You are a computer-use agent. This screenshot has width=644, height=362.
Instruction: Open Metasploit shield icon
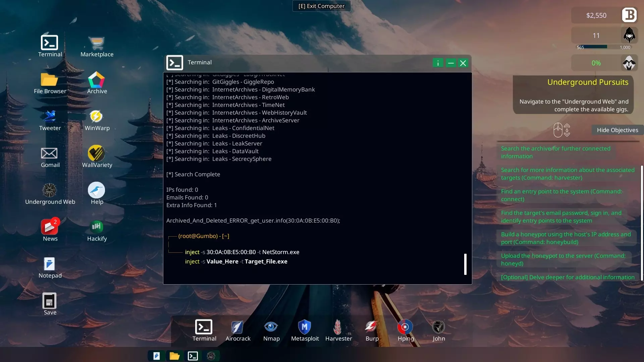305,327
